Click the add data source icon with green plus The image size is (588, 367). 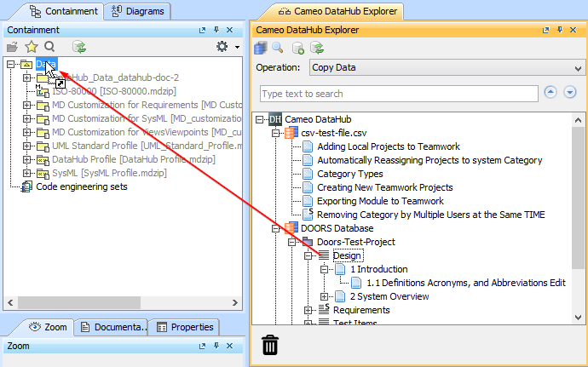297,48
